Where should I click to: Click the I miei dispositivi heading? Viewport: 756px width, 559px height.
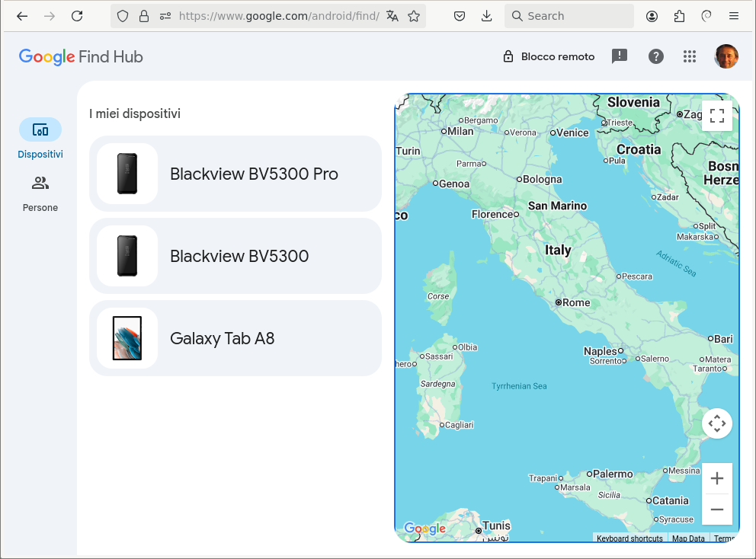point(135,113)
